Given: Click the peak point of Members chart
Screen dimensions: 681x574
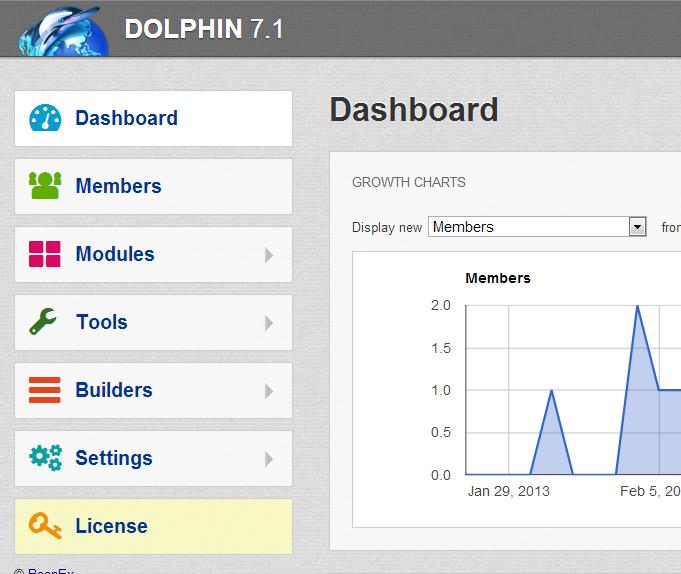Looking at the screenshot, I should pos(637,306).
